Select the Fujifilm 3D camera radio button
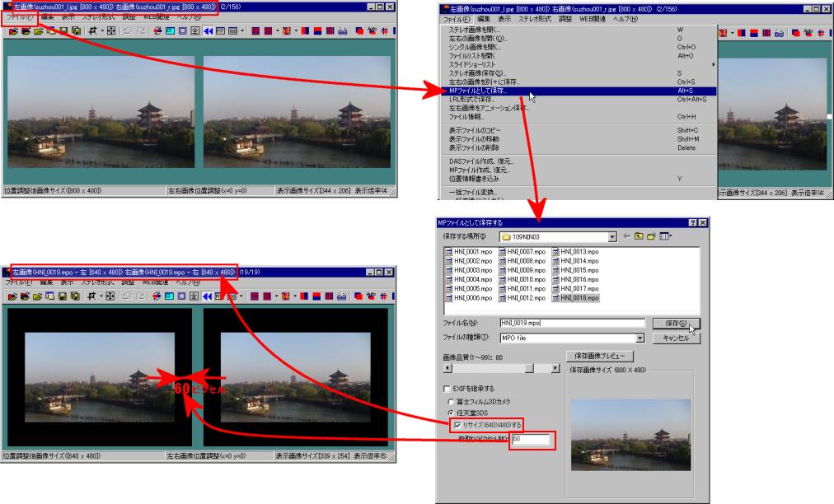 point(451,402)
